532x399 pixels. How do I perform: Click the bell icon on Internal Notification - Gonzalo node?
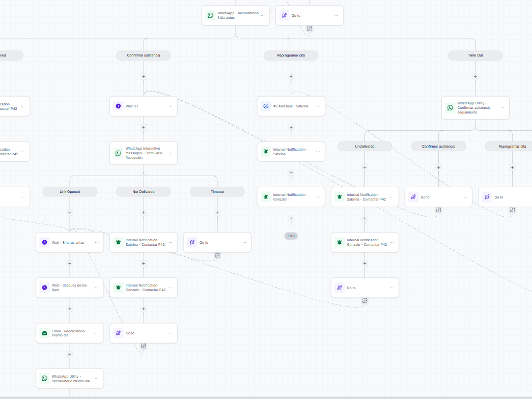266,197
